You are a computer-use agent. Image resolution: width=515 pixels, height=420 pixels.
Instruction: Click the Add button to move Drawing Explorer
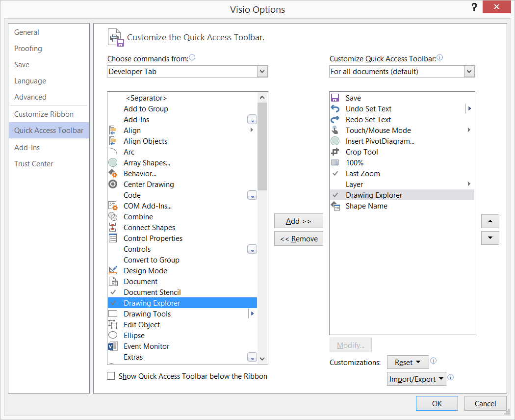tap(298, 221)
